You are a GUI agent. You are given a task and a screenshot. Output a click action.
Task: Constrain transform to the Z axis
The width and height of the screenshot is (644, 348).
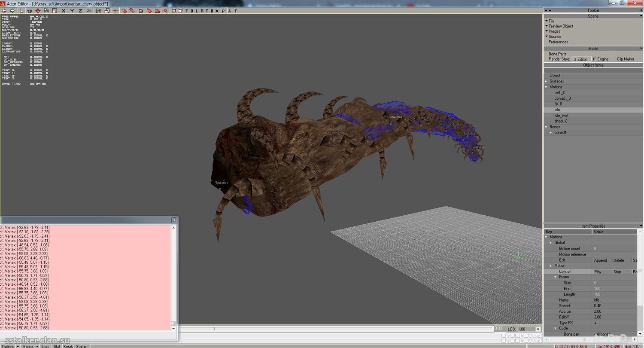tap(80, 10)
